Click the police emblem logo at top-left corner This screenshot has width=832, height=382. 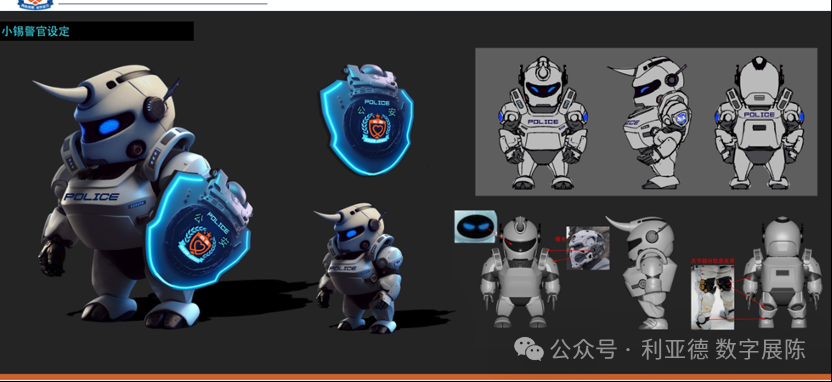pos(36,5)
